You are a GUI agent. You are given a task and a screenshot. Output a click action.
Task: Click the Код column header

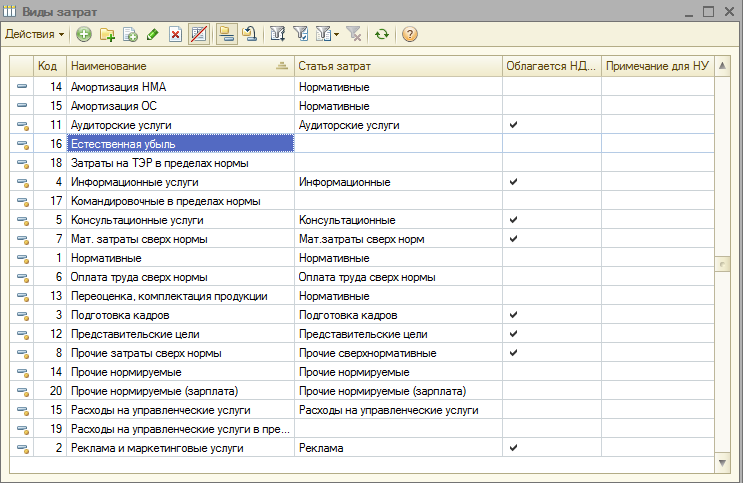click(x=47, y=66)
